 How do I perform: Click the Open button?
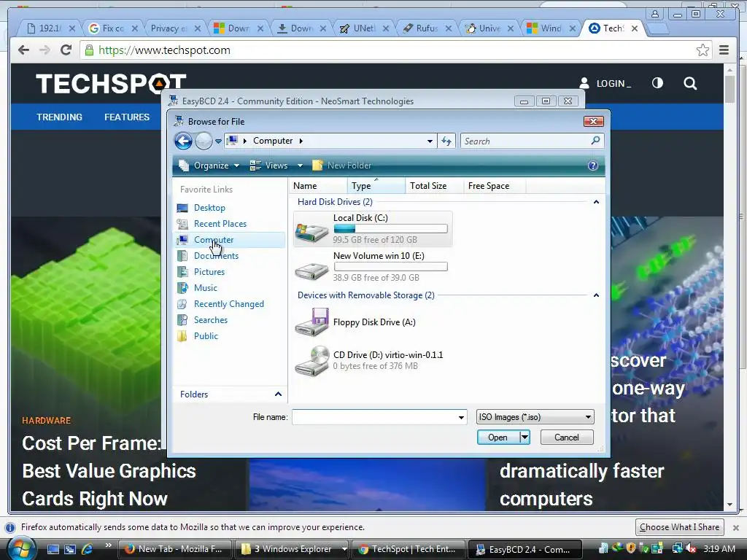[x=498, y=437]
